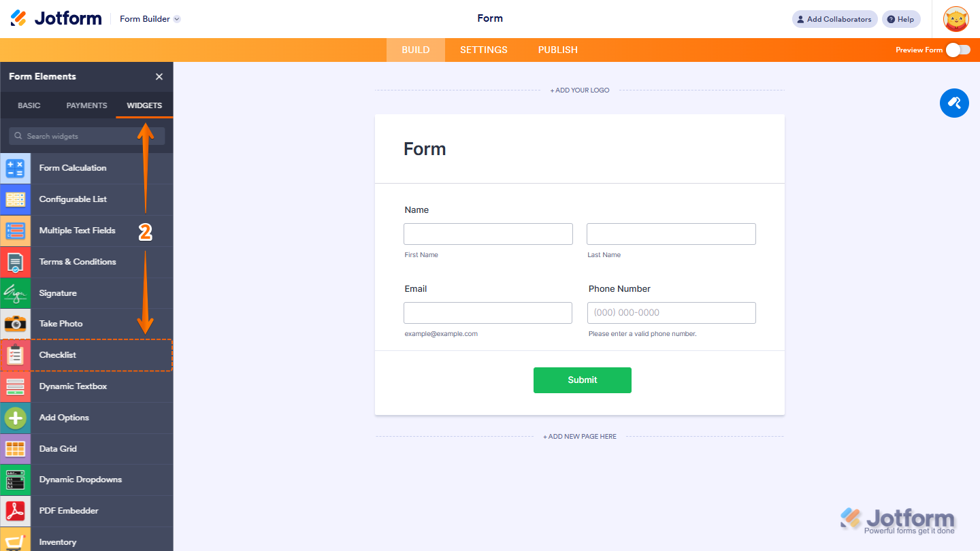Close the Form Elements panel
The width and height of the screenshot is (980, 551).
(x=159, y=76)
